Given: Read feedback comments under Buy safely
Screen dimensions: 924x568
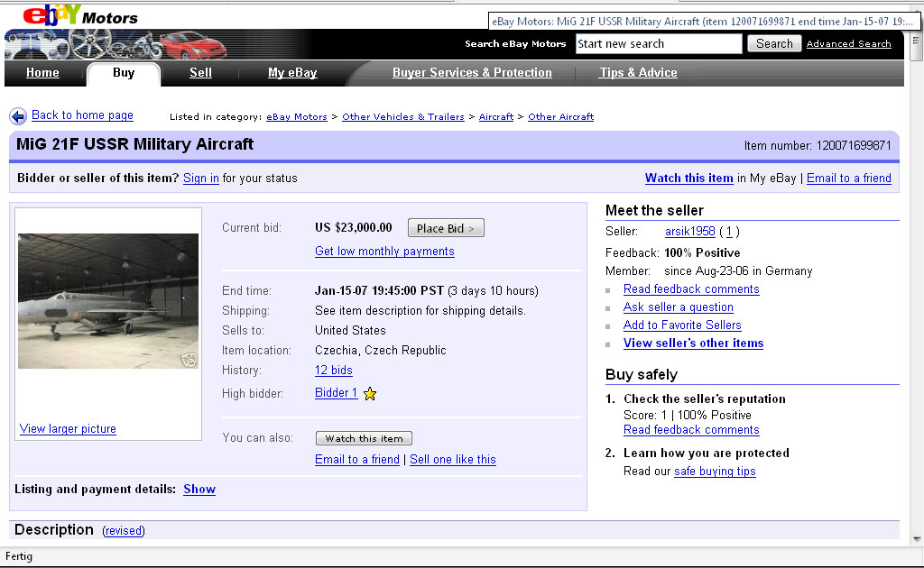Looking at the screenshot, I should 691,430.
